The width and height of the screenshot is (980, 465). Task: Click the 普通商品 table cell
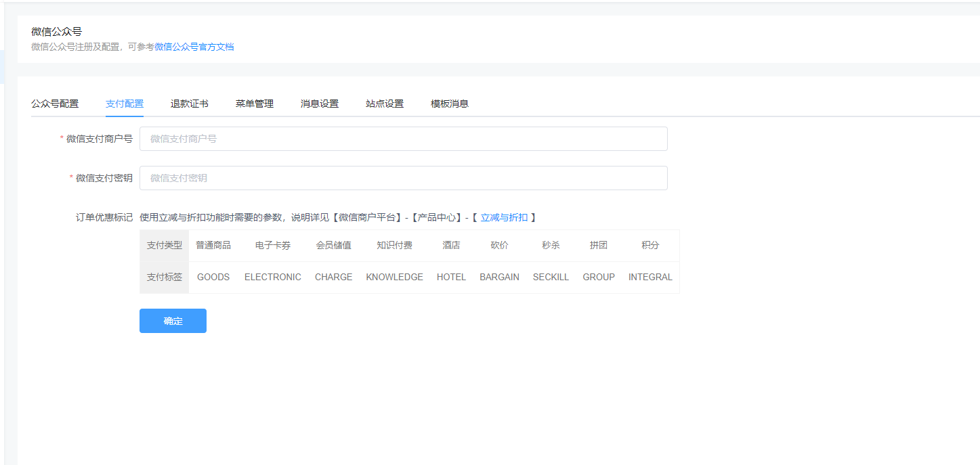[x=213, y=245]
